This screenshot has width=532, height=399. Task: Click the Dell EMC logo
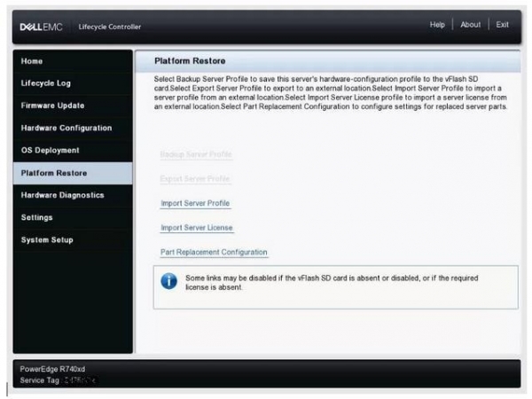(x=41, y=27)
